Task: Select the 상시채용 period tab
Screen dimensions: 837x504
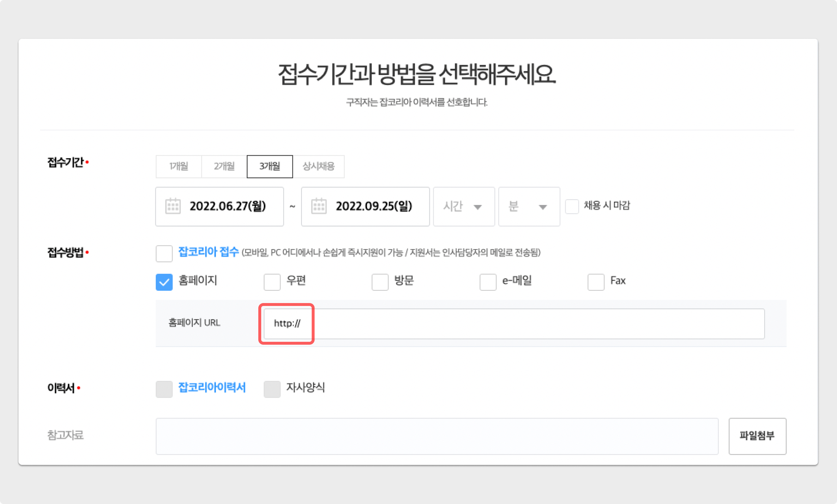Action: pyautogui.click(x=318, y=167)
